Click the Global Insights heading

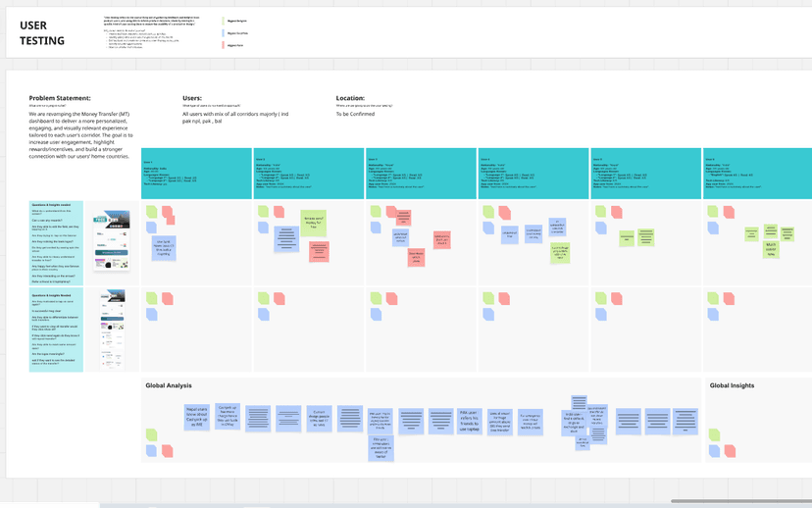coord(732,385)
